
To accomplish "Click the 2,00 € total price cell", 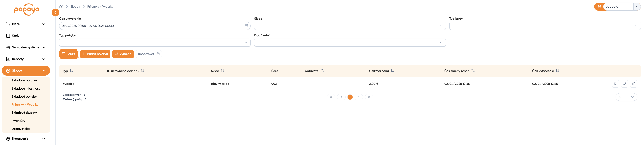I will (374, 84).
